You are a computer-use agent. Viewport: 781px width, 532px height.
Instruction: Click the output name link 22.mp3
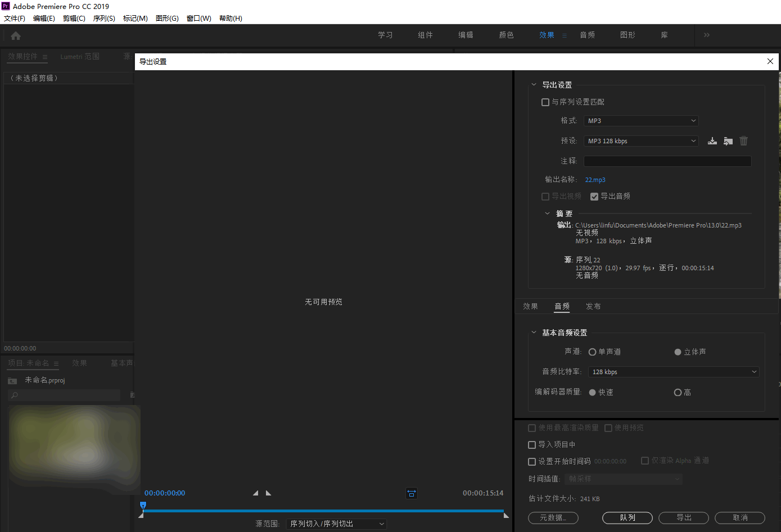(595, 180)
